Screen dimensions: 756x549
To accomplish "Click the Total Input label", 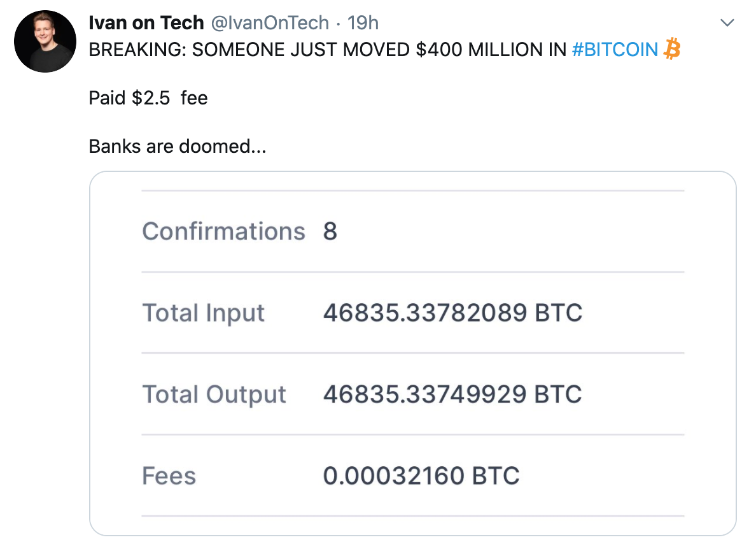I will [203, 313].
